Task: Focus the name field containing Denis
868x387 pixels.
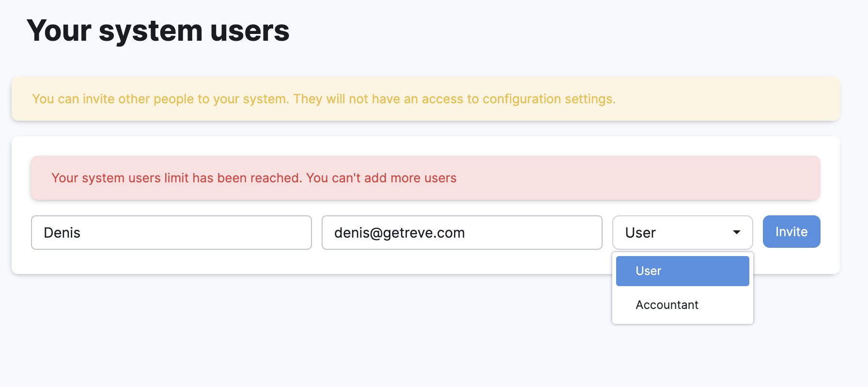Action: (171, 232)
